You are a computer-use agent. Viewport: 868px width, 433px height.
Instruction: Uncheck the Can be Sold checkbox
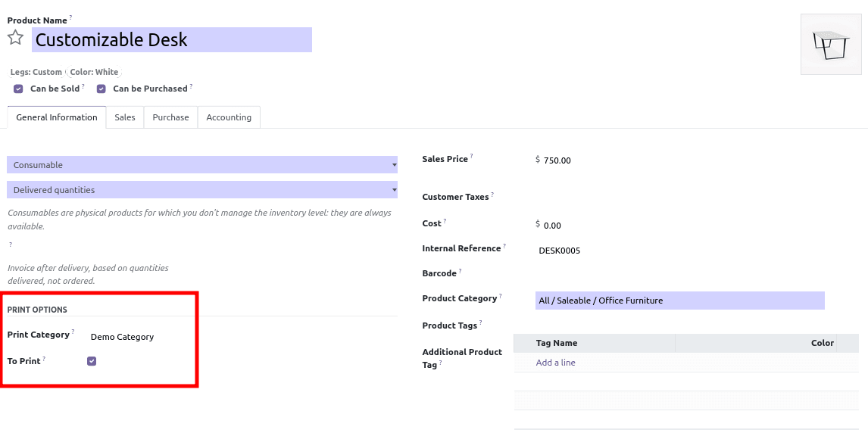(18, 89)
